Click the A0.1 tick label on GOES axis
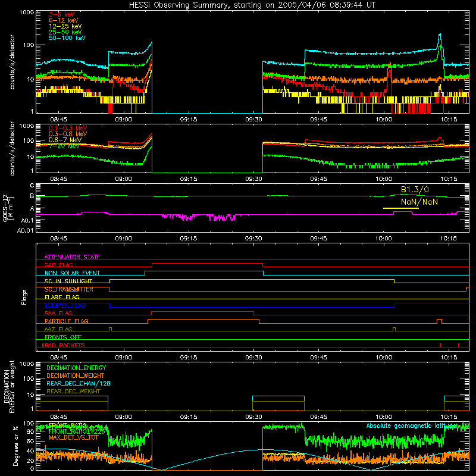The width and height of the screenshot is (476, 476). coord(27,220)
